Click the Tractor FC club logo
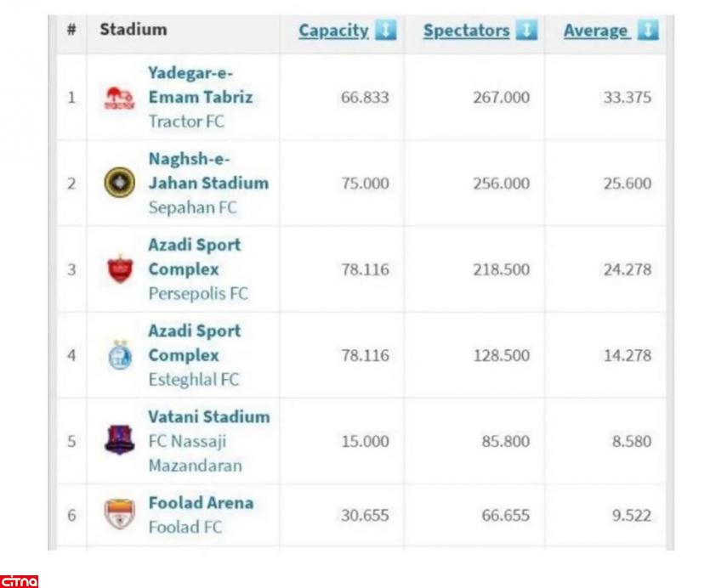This screenshot has height=588, width=710. pos(120,98)
